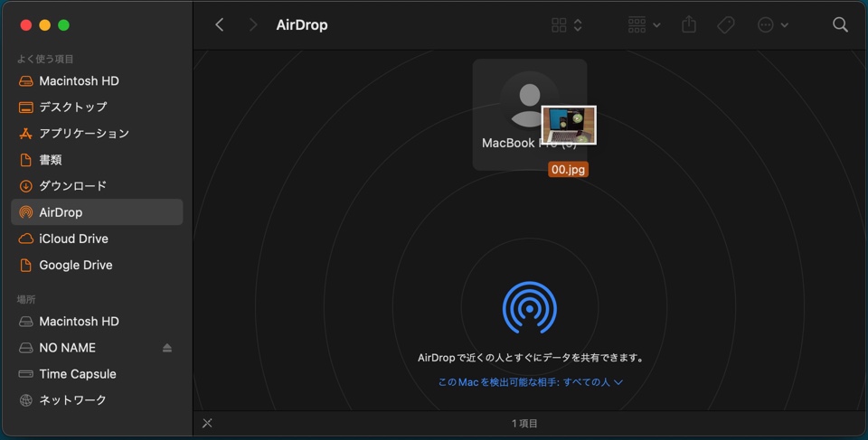Screen dimensions: 868x440
Task: Click the よく使う項目 section header
Action: coord(45,60)
